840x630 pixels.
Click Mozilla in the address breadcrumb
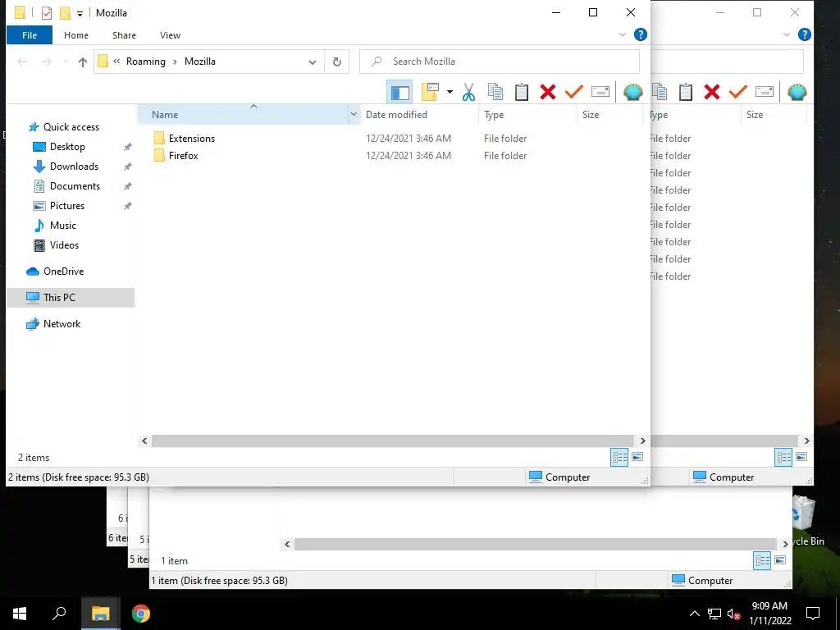200,62
